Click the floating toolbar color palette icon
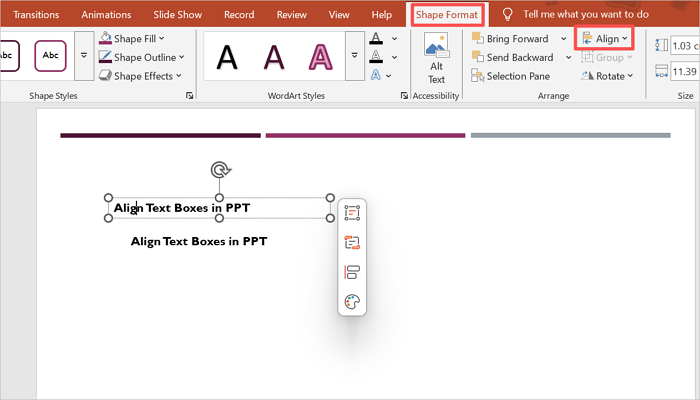 (352, 302)
